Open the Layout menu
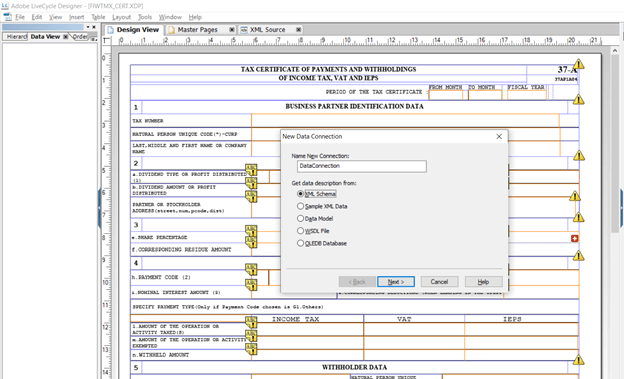Viewport: 624px width, 379px height. [x=121, y=17]
